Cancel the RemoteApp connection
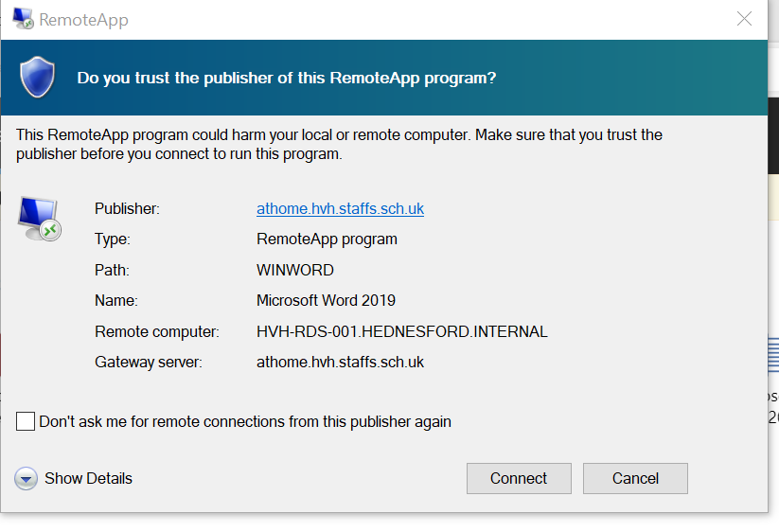Viewport: 779px width, 532px height. (635, 478)
